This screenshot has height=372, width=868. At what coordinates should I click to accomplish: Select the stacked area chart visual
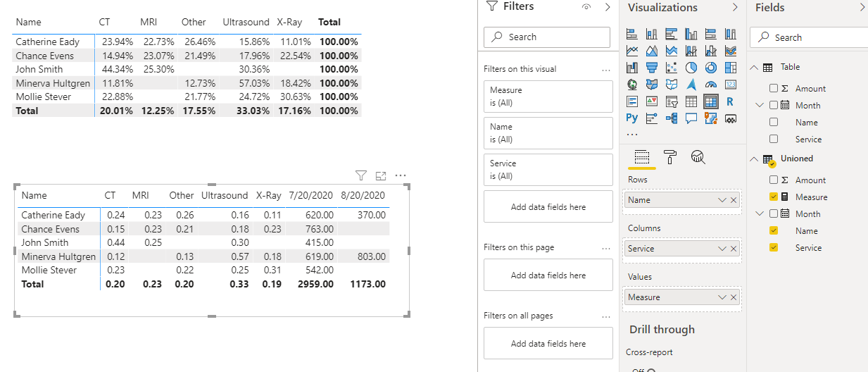(671, 51)
